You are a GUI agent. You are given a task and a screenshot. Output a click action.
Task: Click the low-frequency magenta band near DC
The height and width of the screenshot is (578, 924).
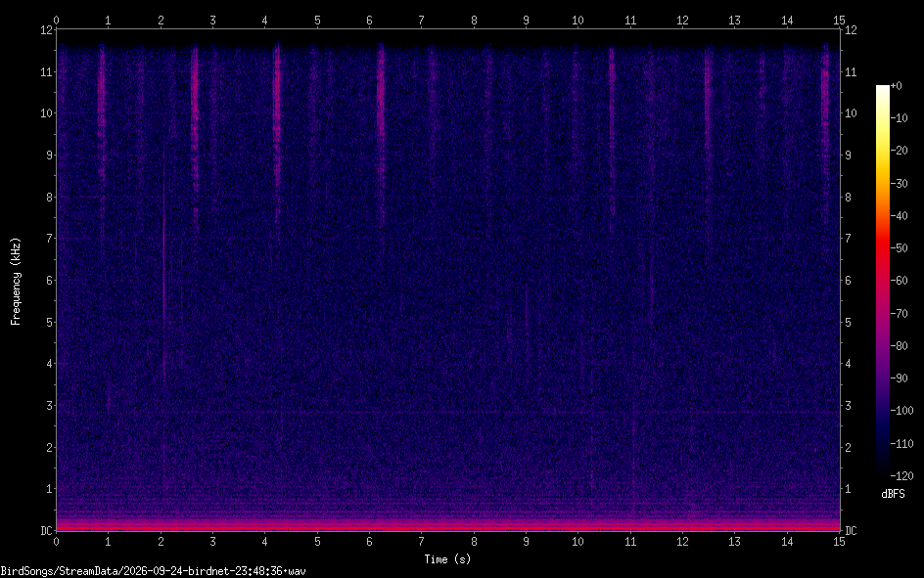point(448,524)
